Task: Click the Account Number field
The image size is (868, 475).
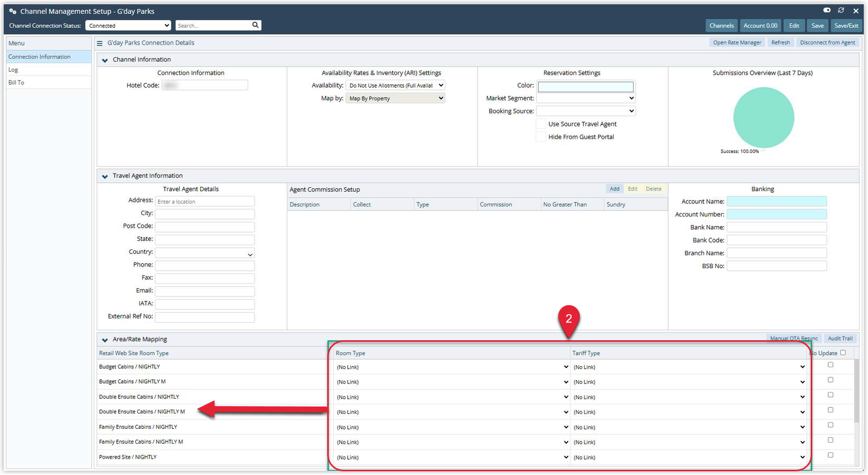Action: 777,214
